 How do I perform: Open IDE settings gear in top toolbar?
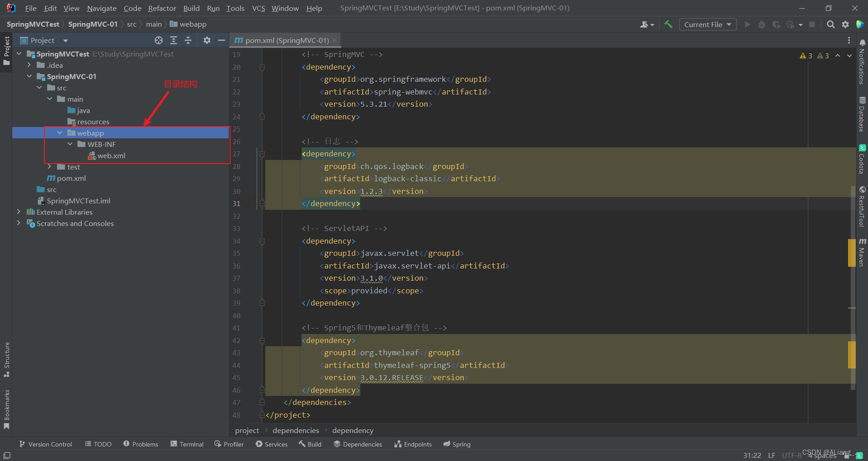845,24
